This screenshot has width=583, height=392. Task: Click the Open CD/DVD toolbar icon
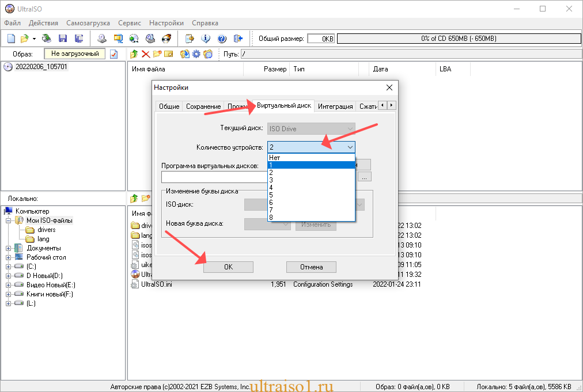[47, 39]
